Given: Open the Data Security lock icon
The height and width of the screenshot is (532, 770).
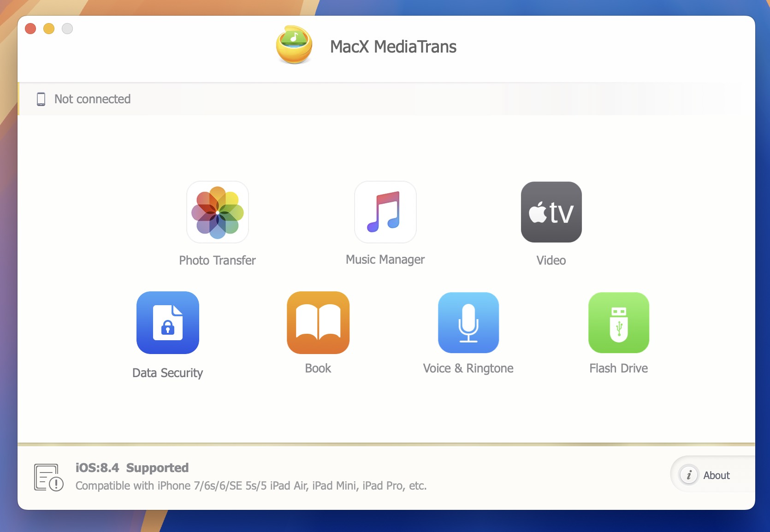Looking at the screenshot, I should click(168, 323).
